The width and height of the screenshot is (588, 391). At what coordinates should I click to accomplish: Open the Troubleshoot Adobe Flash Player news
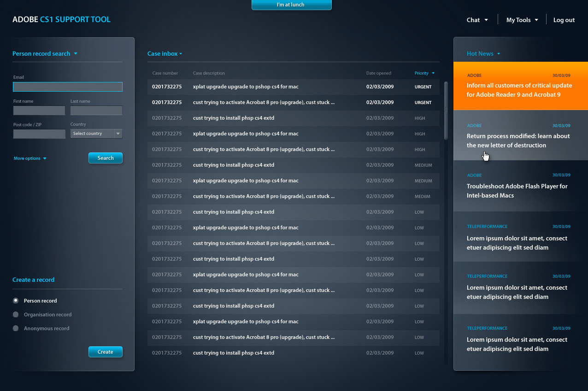pos(521,186)
